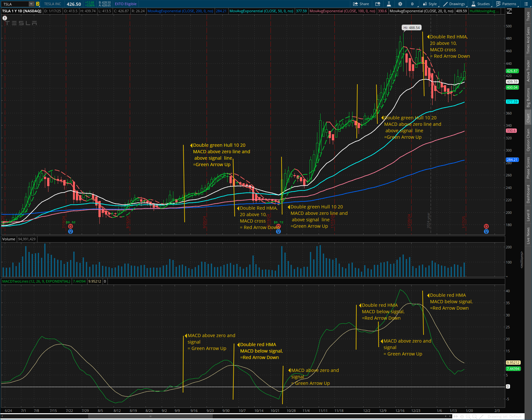
Task: Open the Patterns button
Action: 506,4
